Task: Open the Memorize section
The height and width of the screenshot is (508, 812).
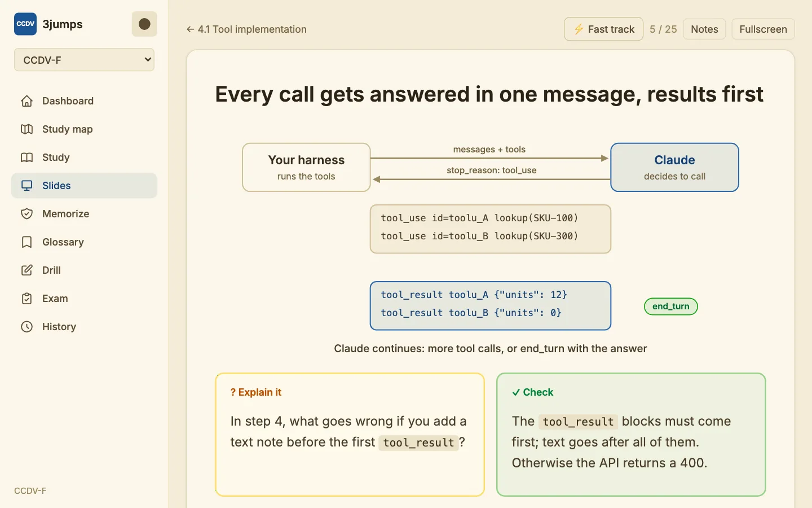Action: coord(84,214)
